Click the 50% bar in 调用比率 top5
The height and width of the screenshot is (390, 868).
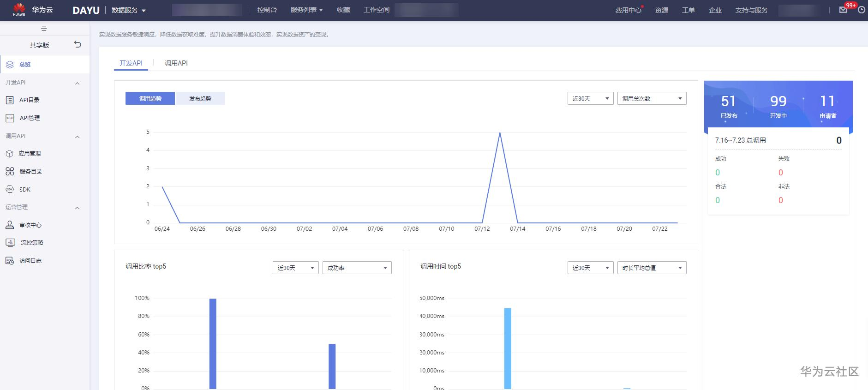tap(332, 366)
